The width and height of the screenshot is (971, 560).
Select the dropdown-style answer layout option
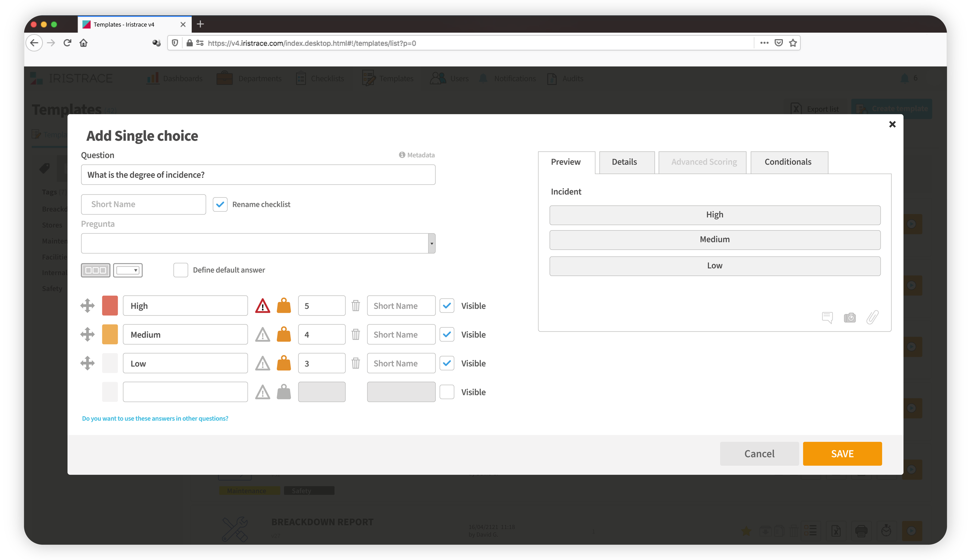click(x=128, y=270)
